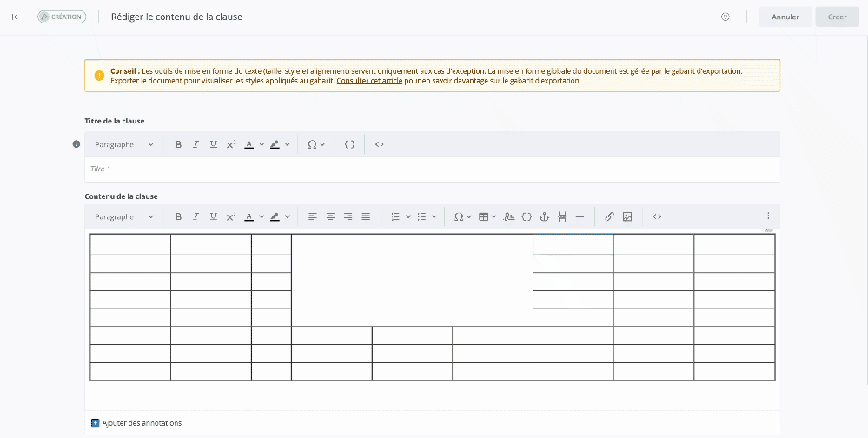Toggle italic in the title toolbar

[x=195, y=144]
